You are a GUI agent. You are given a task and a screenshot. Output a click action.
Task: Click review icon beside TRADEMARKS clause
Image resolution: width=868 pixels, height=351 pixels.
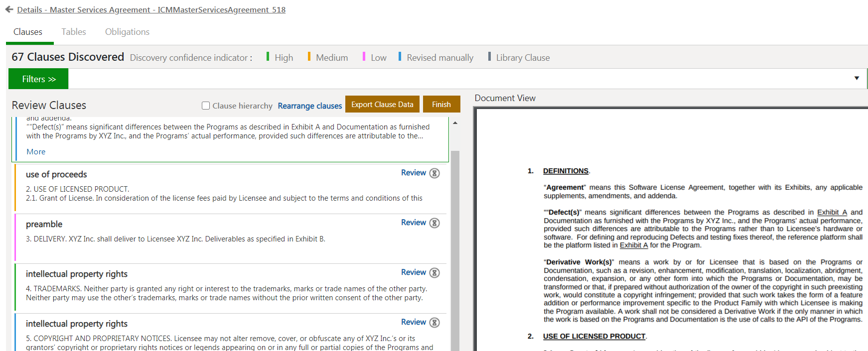tap(434, 273)
